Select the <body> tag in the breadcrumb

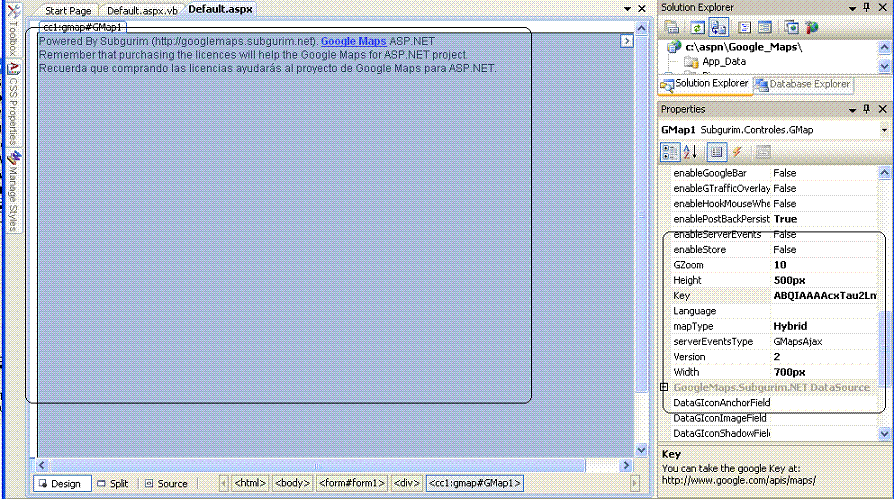coord(292,483)
